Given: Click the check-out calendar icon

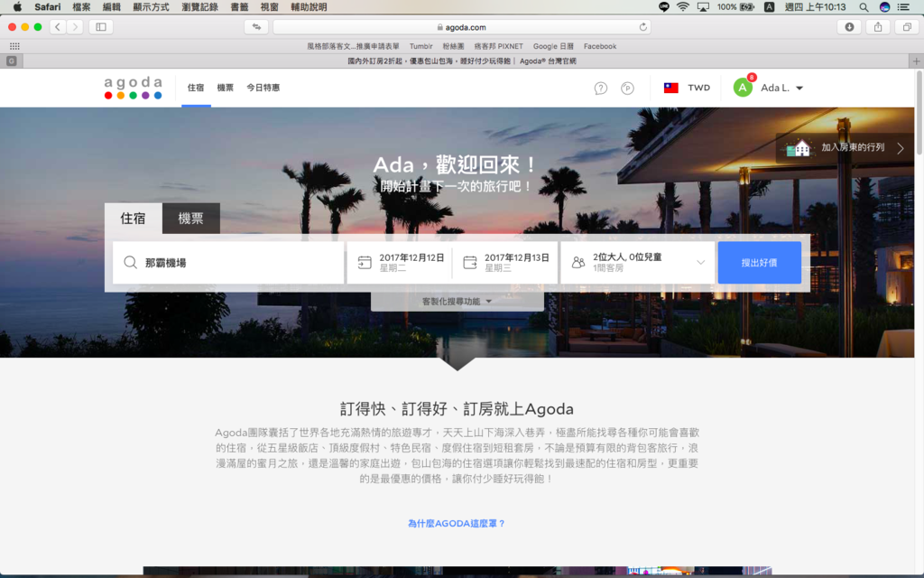Looking at the screenshot, I should [469, 263].
